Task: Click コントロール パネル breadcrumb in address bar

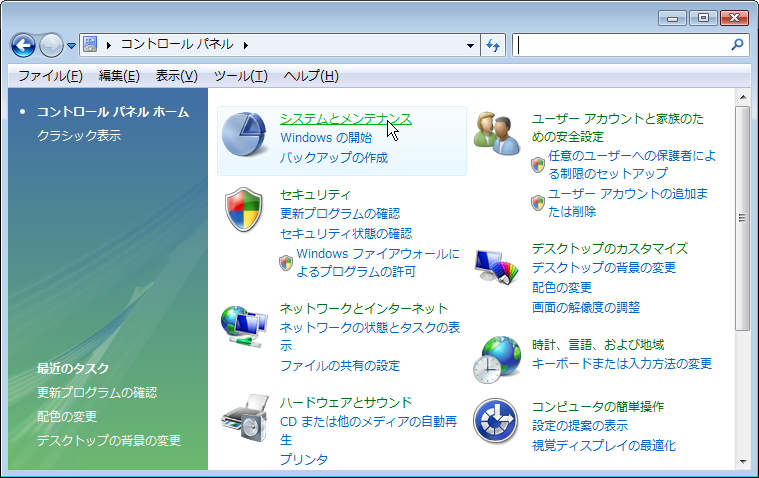Action: click(177, 45)
